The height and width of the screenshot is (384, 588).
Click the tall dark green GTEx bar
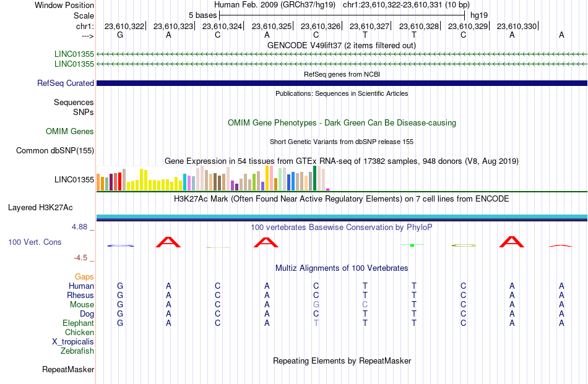(x=314, y=178)
